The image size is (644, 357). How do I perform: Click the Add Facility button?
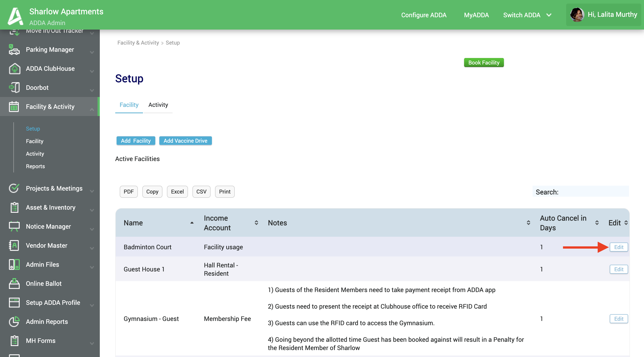[136, 141]
